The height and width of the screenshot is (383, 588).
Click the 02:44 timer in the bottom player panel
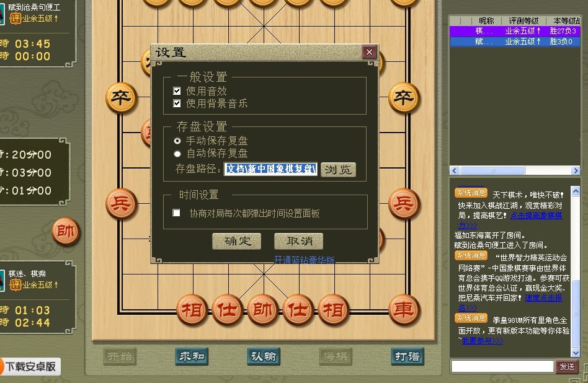tap(33, 323)
